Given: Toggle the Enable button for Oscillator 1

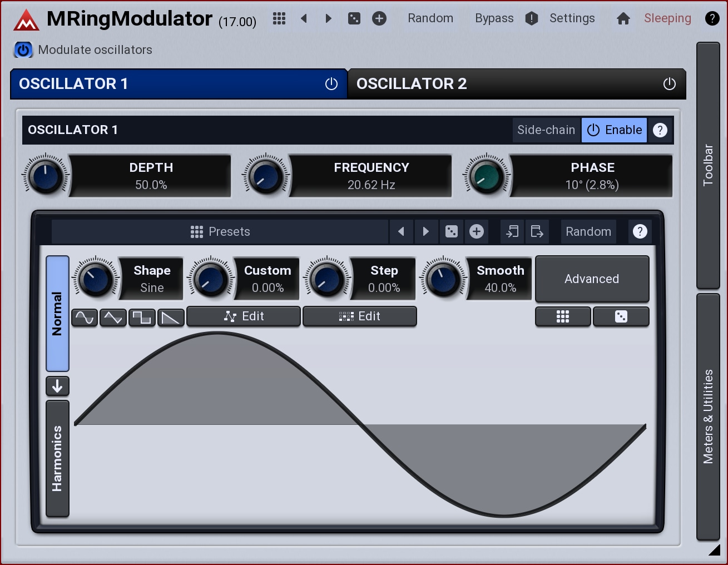Looking at the screenshot, I should [x=614, y=130].
